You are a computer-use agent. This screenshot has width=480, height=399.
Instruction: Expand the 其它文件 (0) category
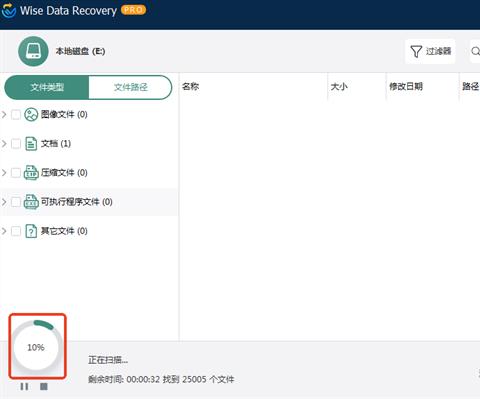click(x=4, y=231)
